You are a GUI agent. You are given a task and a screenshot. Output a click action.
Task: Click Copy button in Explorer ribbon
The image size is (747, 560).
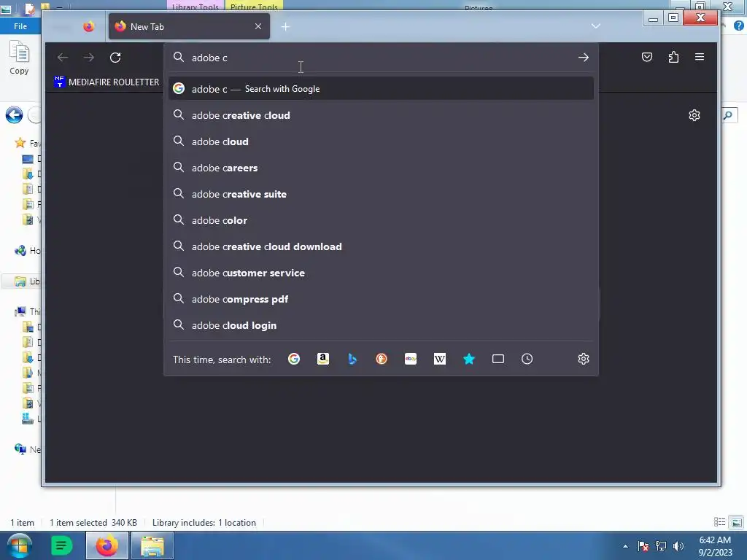point(19,58)
